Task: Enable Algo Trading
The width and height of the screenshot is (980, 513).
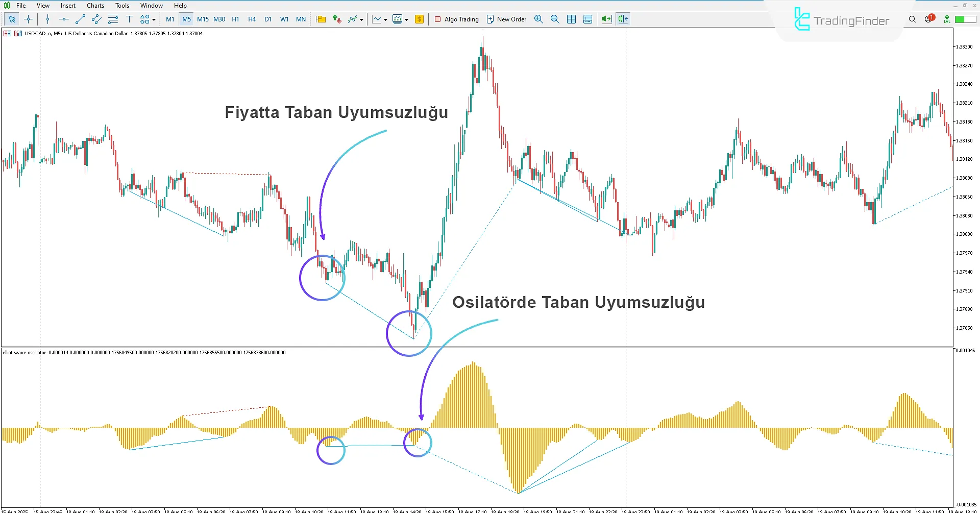Action: 456,19
